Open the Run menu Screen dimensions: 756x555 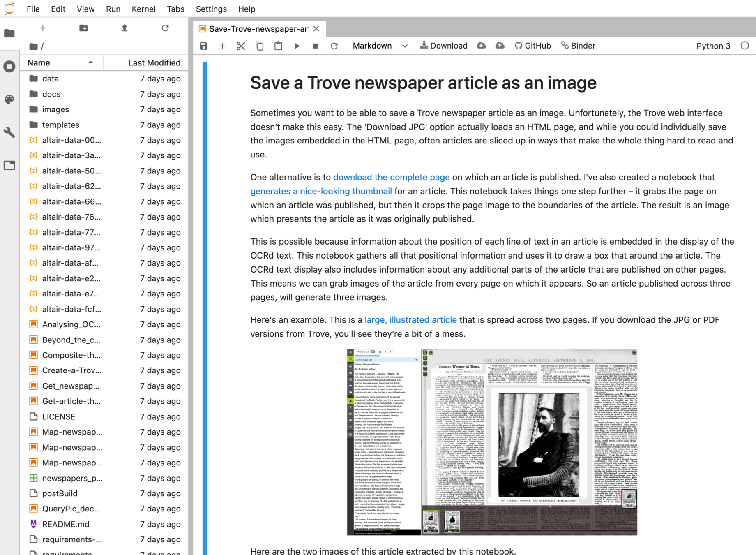point(113,9)
